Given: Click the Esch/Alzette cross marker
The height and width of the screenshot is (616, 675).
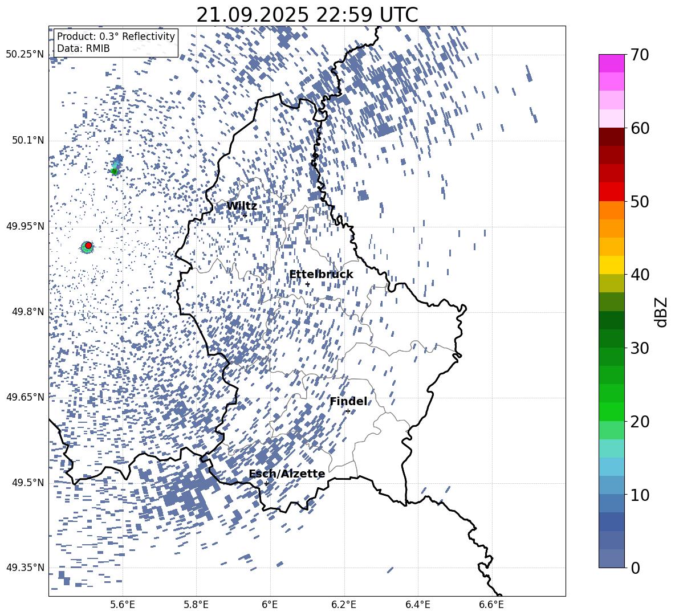Looking at the screenshot, I should [266, 483].
